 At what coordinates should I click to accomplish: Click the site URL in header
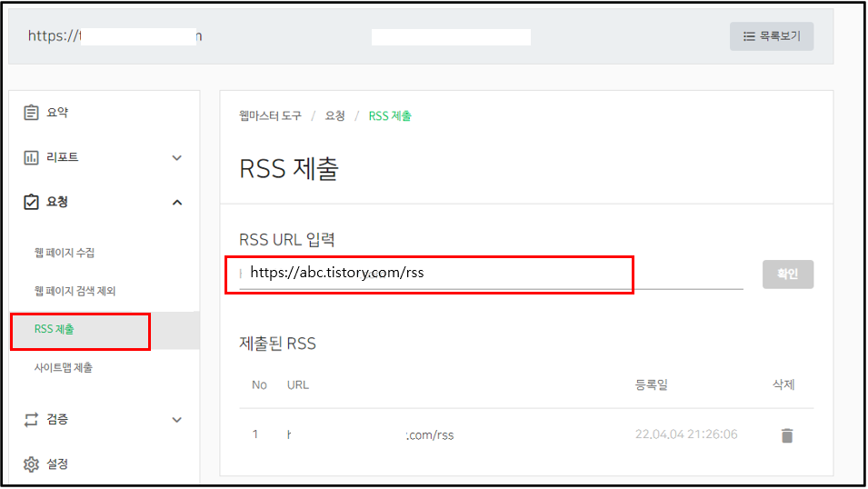point(115,36)
